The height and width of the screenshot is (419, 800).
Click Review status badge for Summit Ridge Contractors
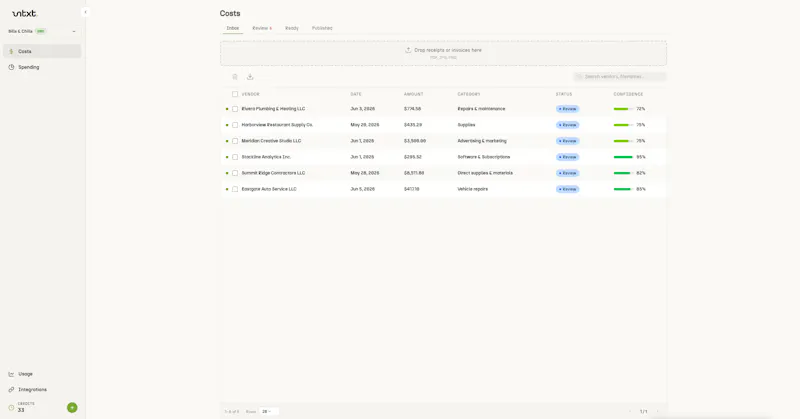[x=567, y=173]
